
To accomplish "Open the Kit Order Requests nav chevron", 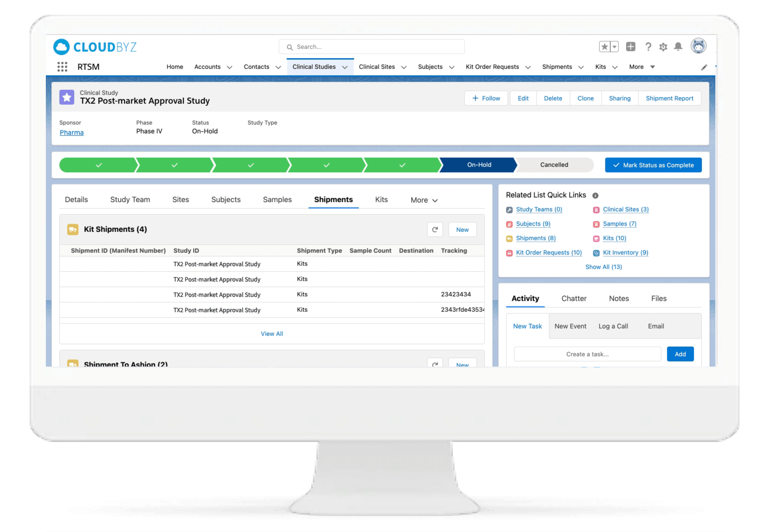I will click(x=528, y=67).
